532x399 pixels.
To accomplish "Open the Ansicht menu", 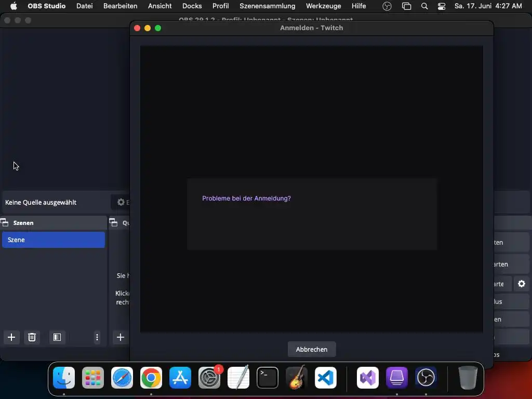I will [x=160, y=6].
